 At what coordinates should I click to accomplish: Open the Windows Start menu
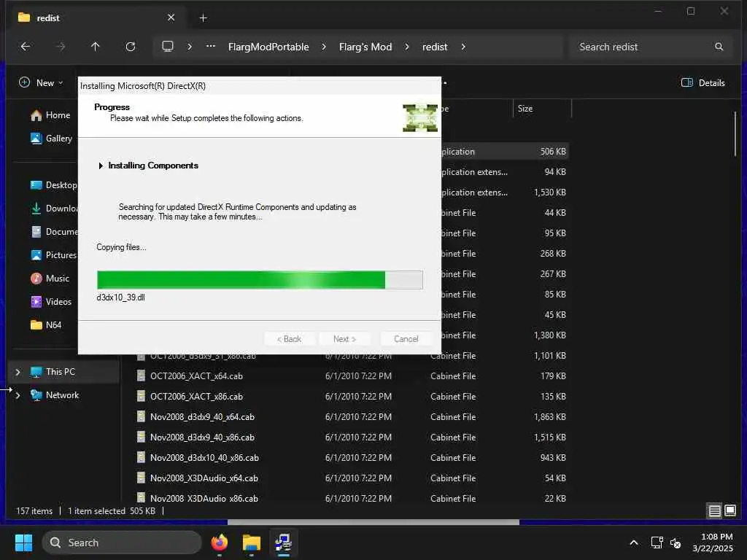point(23,542)
